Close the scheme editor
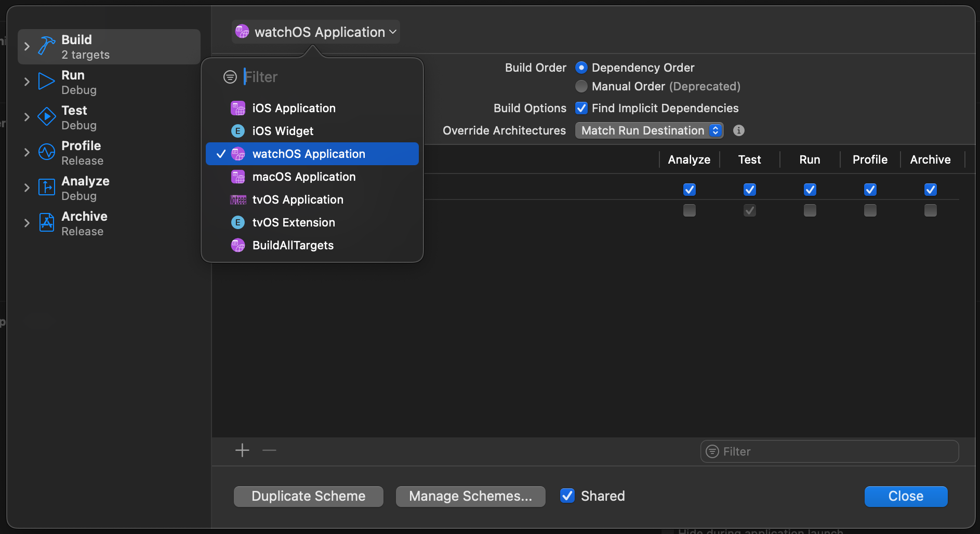Viewport: 980px width, 534px height. point(906,496)
